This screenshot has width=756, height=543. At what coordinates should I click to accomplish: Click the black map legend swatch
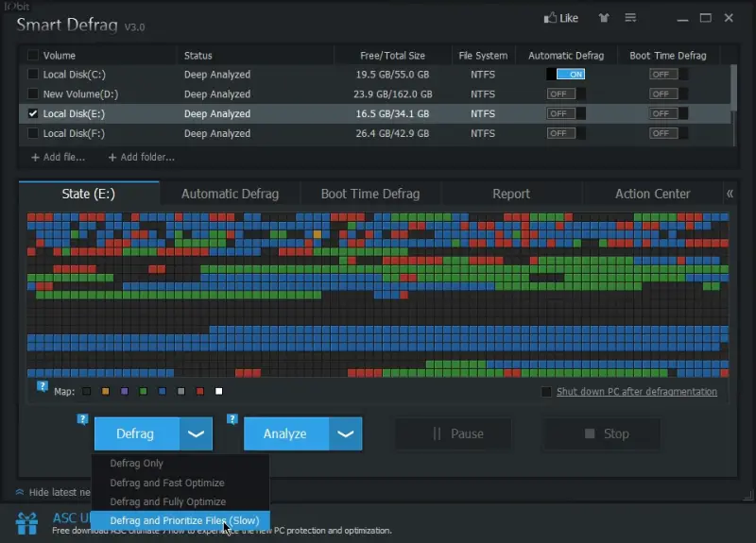point(86,391)
